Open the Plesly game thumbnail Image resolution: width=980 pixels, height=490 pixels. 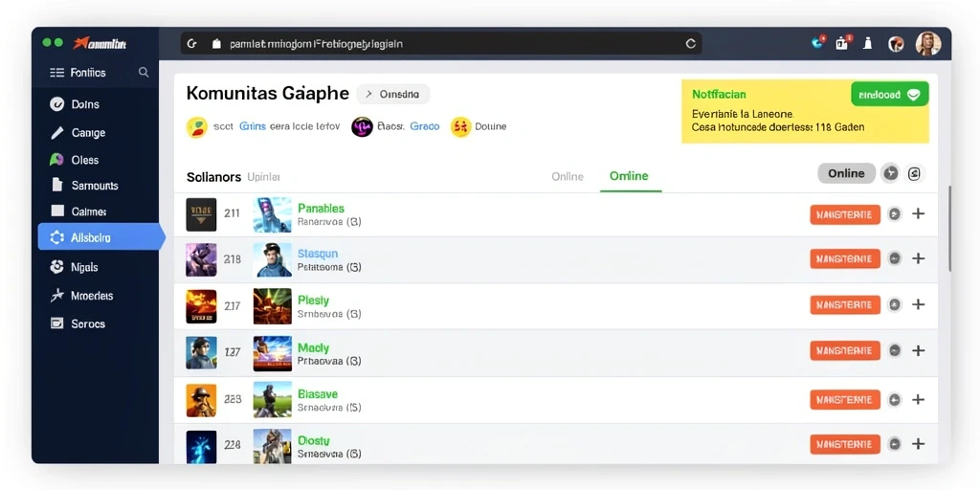point(272,305)
